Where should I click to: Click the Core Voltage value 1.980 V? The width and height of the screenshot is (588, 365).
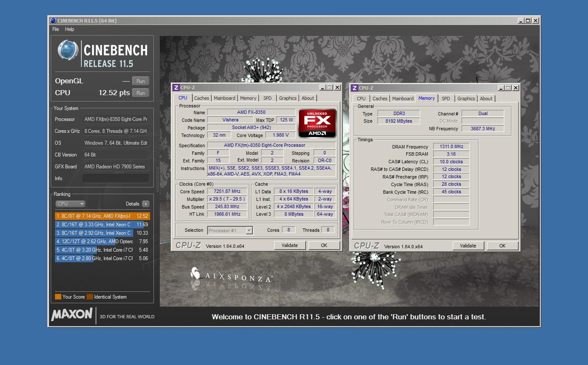click(280, 135)
